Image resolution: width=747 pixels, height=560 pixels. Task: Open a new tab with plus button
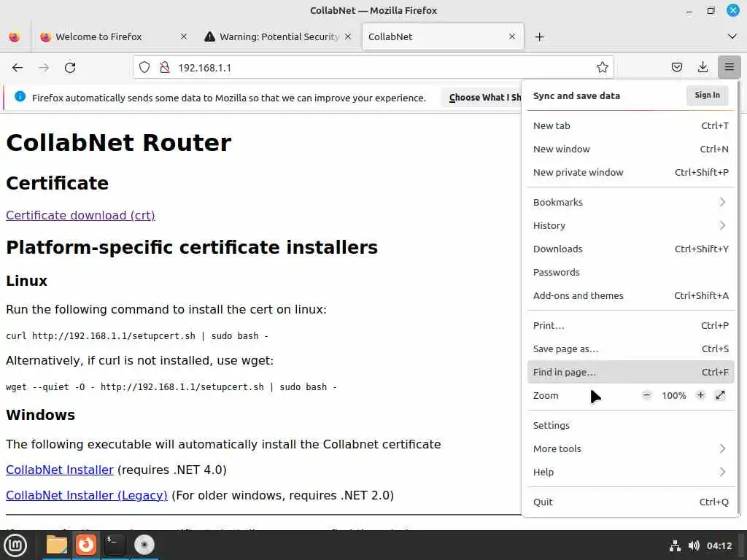tap(539, 36)
